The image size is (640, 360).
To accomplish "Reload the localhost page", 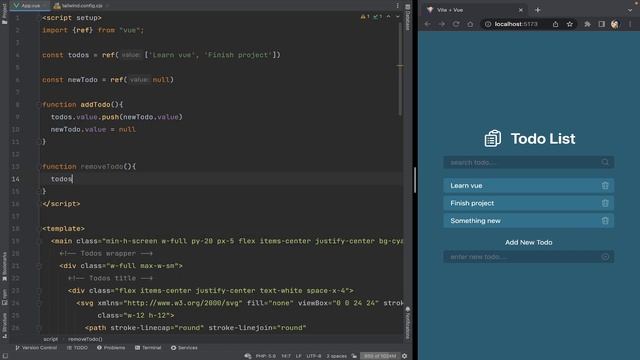I will (456, 24).
